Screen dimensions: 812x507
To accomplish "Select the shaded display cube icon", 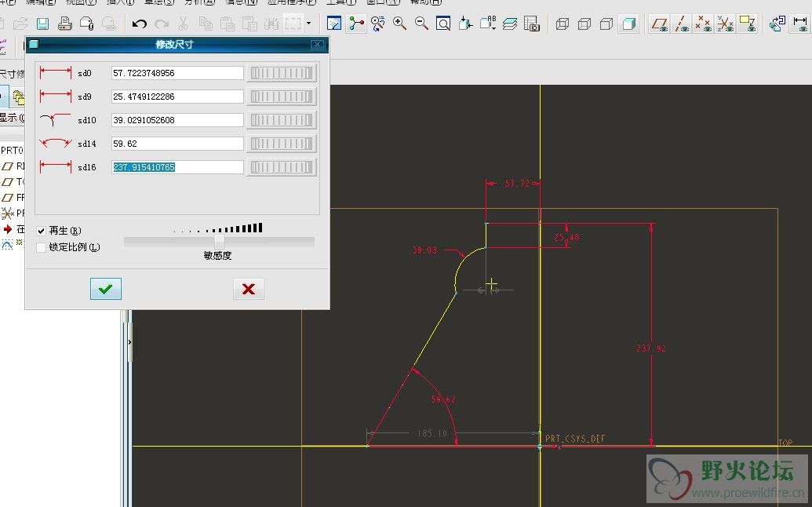I will coord(629,24).
